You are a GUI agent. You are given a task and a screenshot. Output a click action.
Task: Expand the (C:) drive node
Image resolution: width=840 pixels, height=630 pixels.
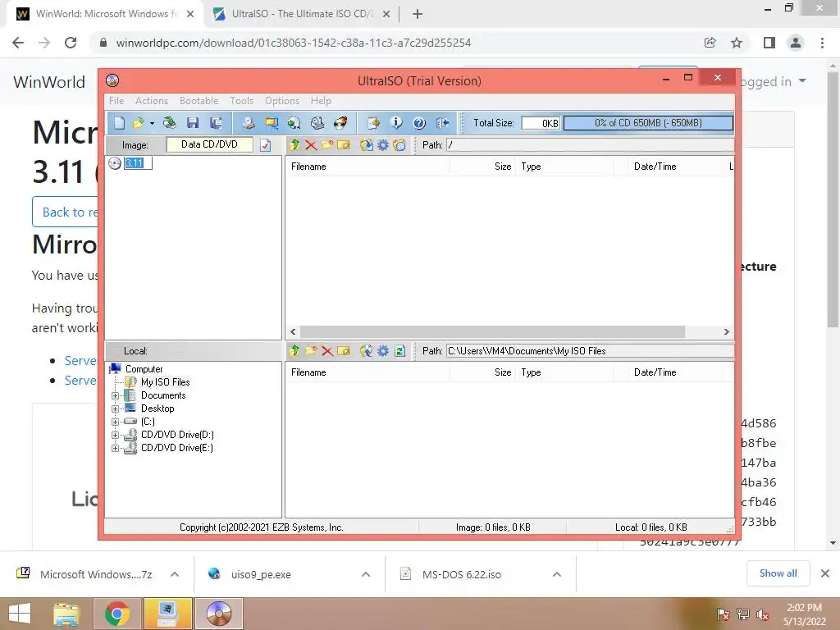click(115, 422)
